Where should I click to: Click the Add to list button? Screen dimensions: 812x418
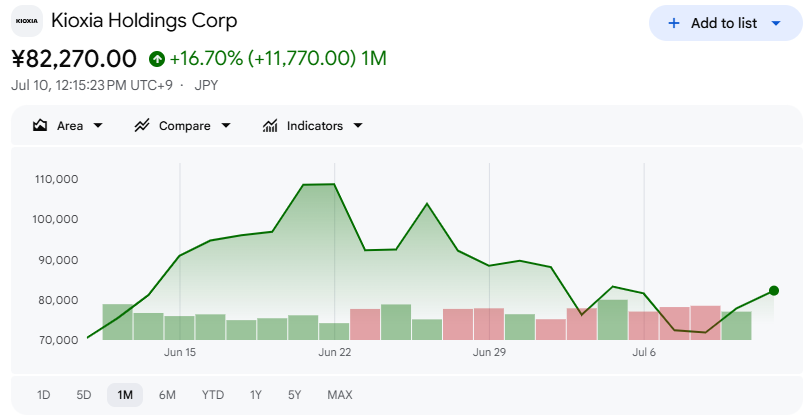(x=726, y=23)
